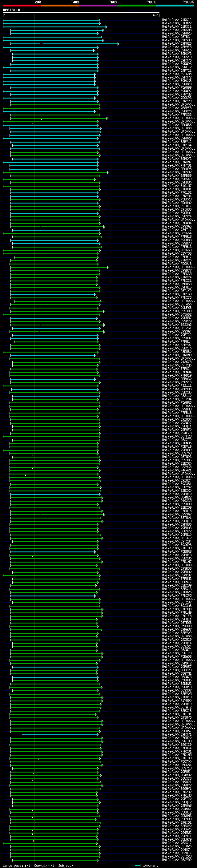The width and height of the screenshot is (197, 868).
Task: Select the UniRef100_B9SPC9 label
Action: [177, 321]
